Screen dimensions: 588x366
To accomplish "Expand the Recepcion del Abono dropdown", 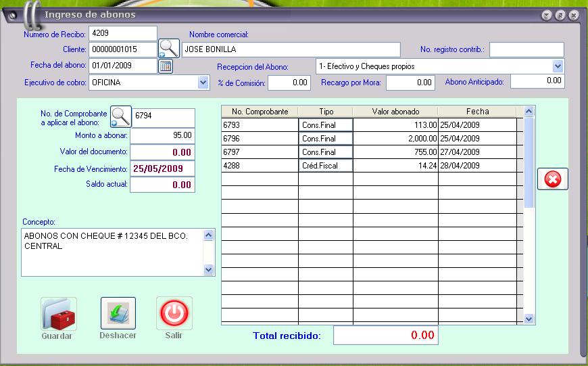I will [558, 66].
